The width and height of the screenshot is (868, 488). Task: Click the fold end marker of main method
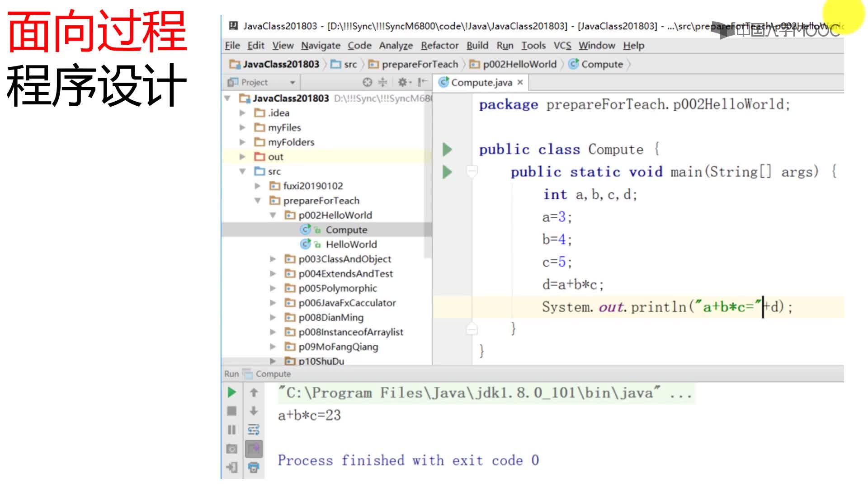(472, 329)
